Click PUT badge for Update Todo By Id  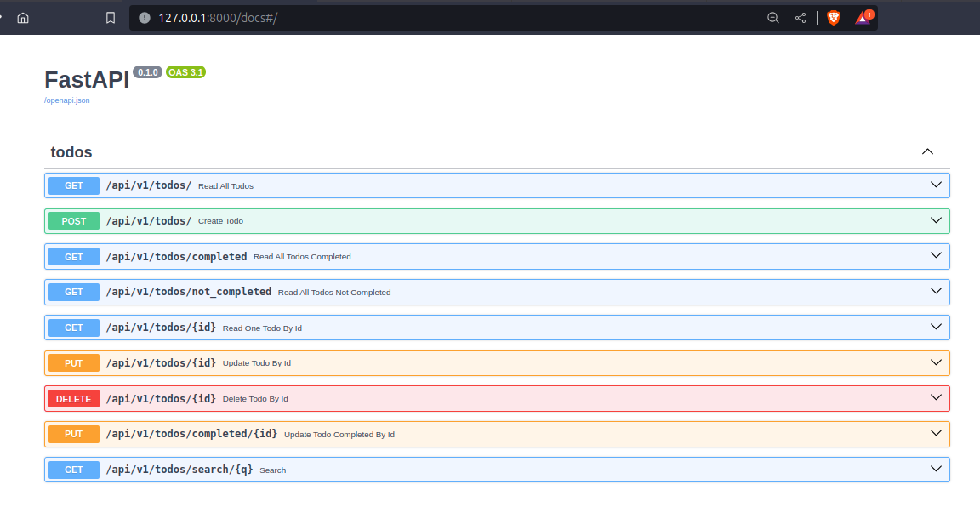click(74, 363)
